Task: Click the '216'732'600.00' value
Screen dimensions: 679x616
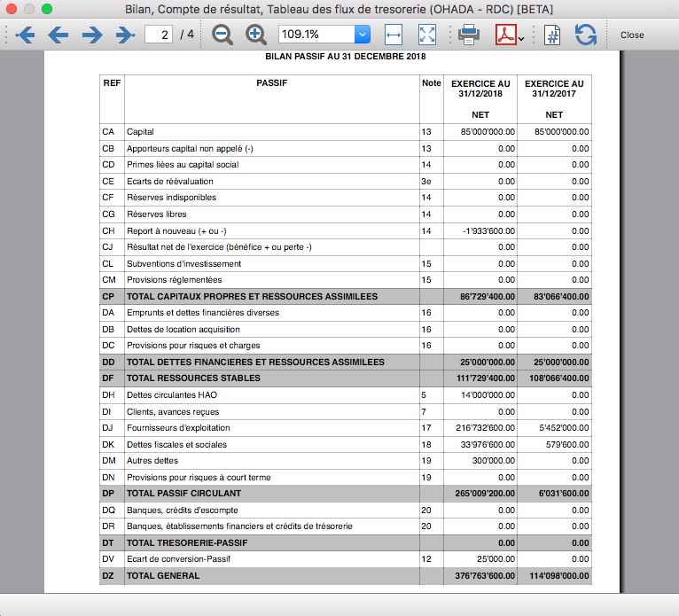Action: pos(486,428)
